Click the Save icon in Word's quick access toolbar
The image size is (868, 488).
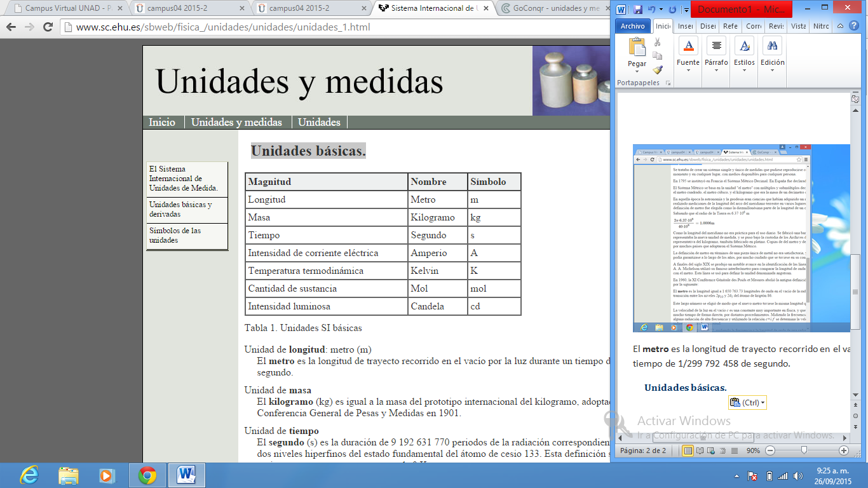pos(637,10)
